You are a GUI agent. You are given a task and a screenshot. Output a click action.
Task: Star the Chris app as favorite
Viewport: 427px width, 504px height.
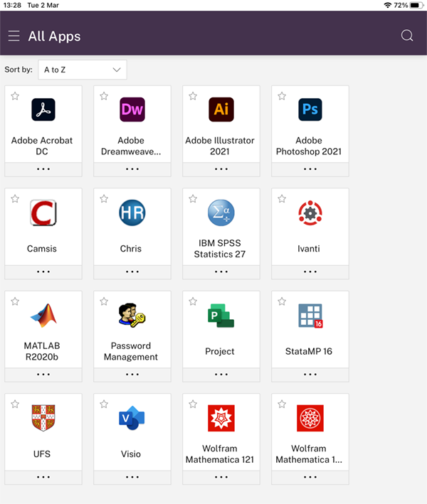(104, 198)
